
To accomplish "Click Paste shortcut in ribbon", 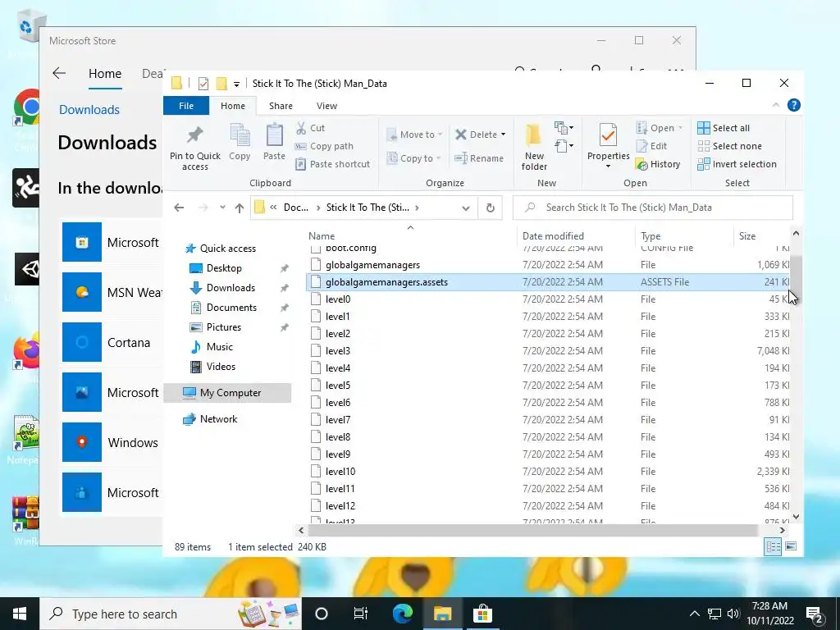I will (333, 164).
